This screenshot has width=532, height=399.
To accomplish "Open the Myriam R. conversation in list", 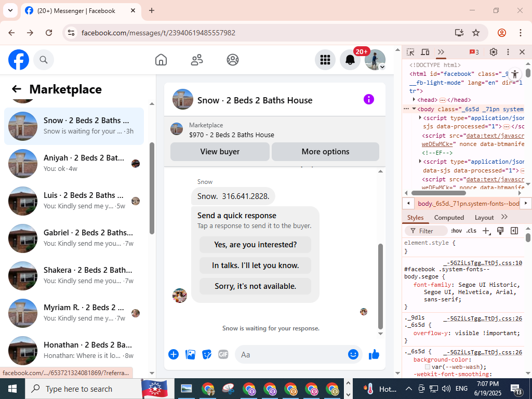I will click(74, 313).
